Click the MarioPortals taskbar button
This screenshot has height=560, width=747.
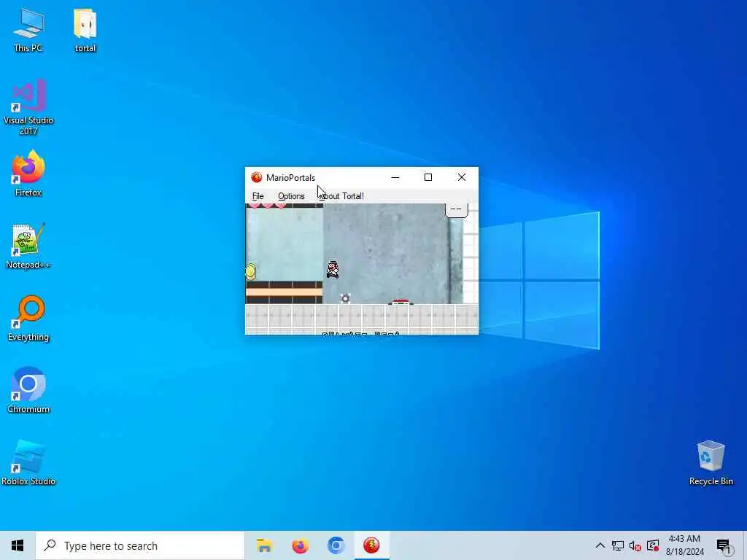click(x=371, y=545)
